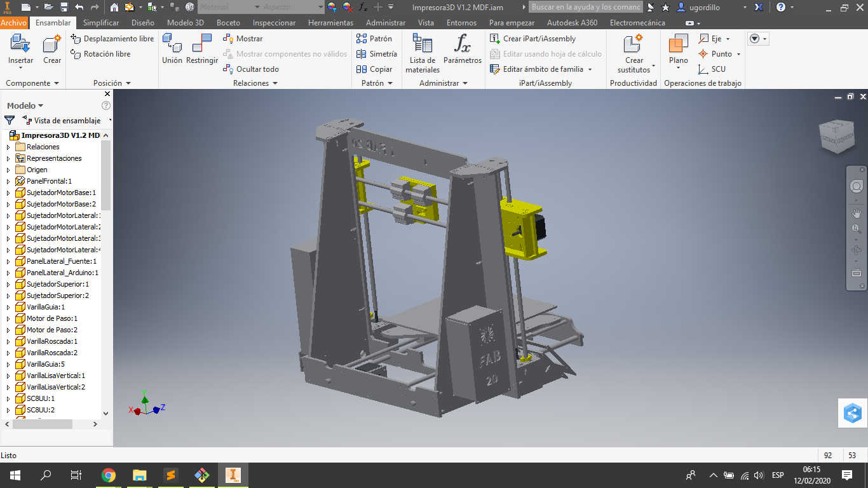868x488 pixels.
Task: Select the Restringir constraint tool
Action: (x=202, y=50)
